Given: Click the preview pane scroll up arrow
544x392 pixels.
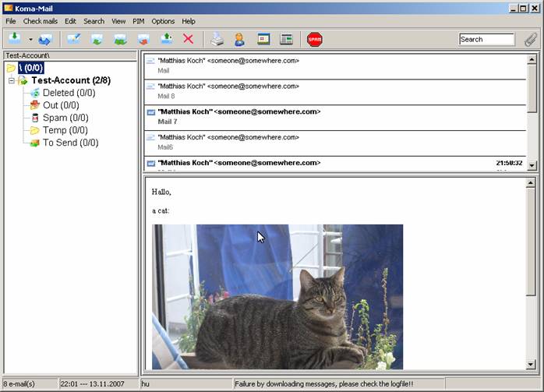Looking at the screenshot, I should click(x=531, y=183).
